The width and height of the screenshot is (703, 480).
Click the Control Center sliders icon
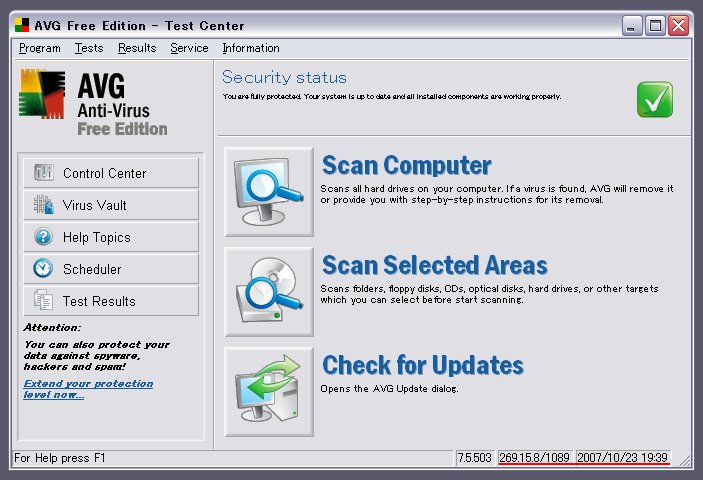click(43, 173)
